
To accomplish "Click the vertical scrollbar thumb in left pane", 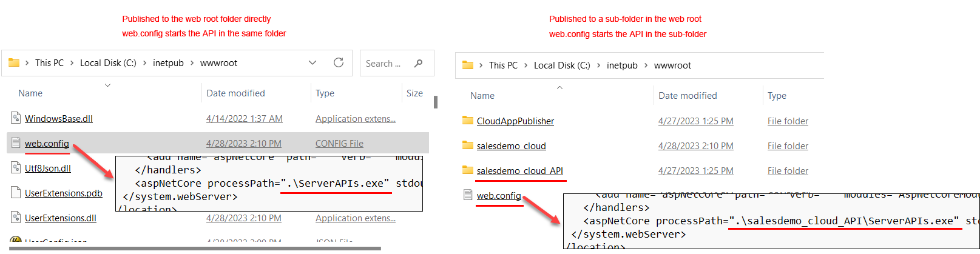I will pos(436,102).
